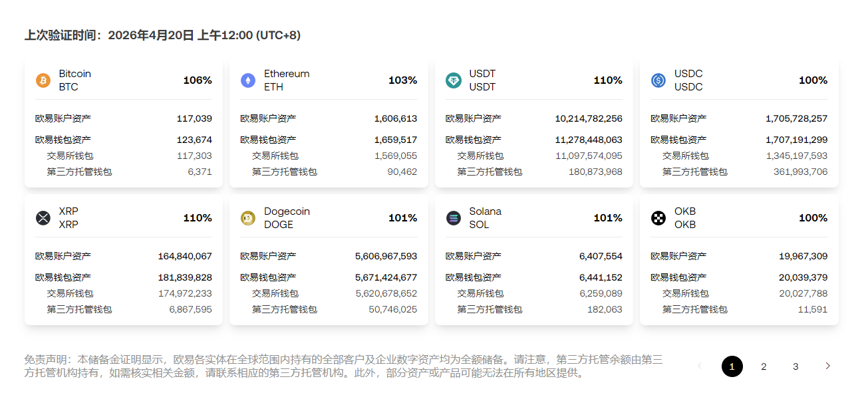
Task: Select the Dogecoin 101% reserve ratio
Action: pyautogui.click(x=403, y=218)
